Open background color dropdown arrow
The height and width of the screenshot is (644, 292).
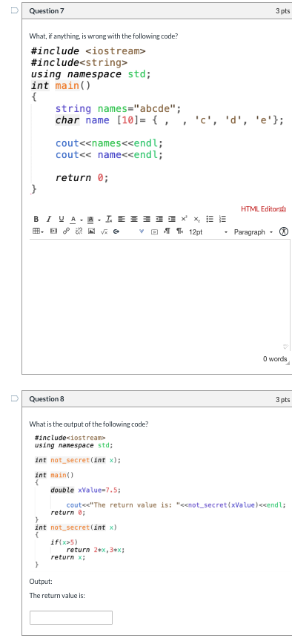coord(99,220)
